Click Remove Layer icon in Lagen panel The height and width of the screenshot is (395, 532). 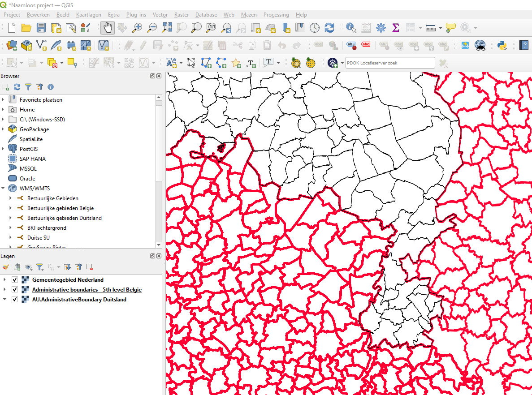90,267
